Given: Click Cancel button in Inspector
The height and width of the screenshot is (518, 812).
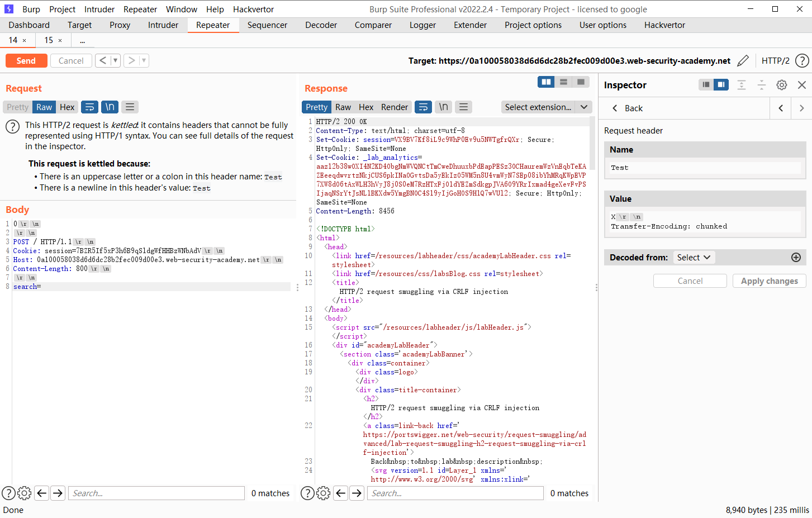Looking at the screenshot, I should coord(690,281).
